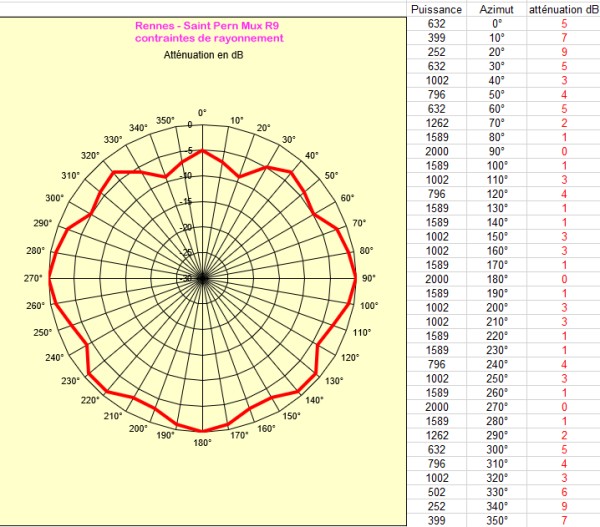Select attenuation value 9 in the 340° row
Image resolution: width=600 pixels, height=527 pixels.
point(564,506)
